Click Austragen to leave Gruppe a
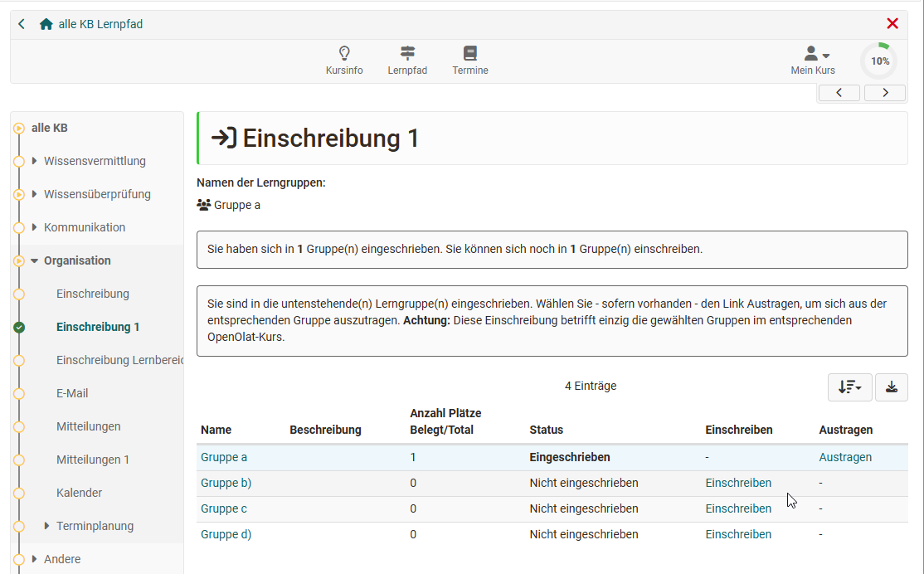Screen dimensions: 924x574 point(846,457)
